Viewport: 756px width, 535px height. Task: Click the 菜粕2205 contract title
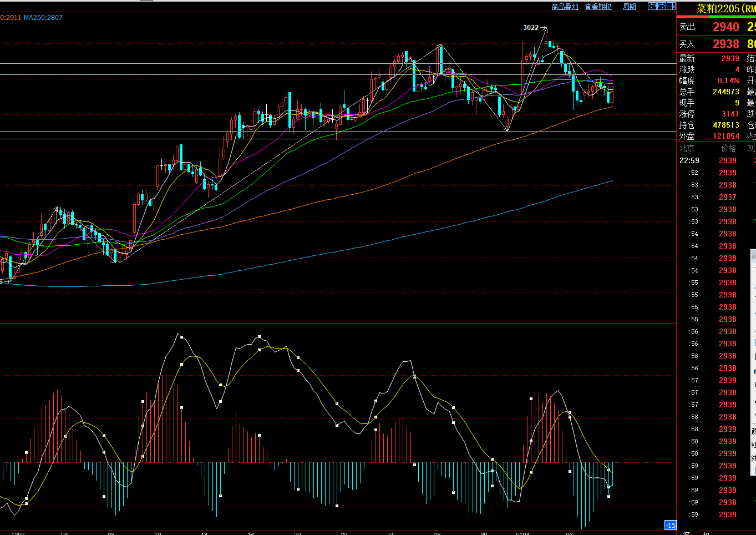725,8
